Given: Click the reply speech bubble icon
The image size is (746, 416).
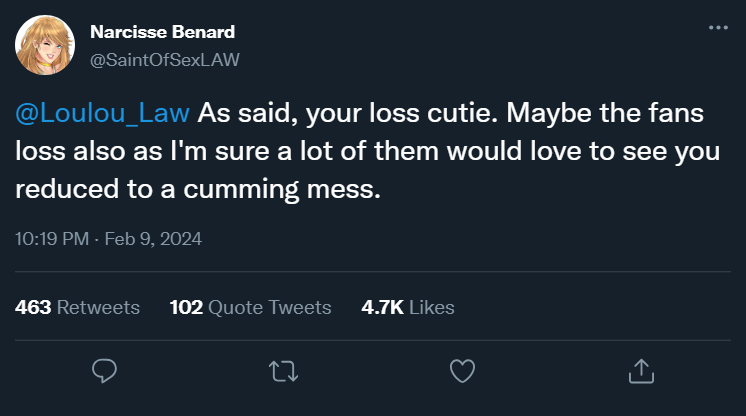Looking at the screenshot, I should [106, 371].
